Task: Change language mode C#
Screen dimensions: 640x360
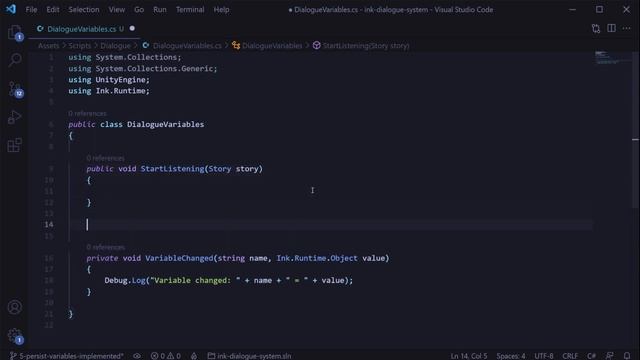Action: click(x=591, y=356)
